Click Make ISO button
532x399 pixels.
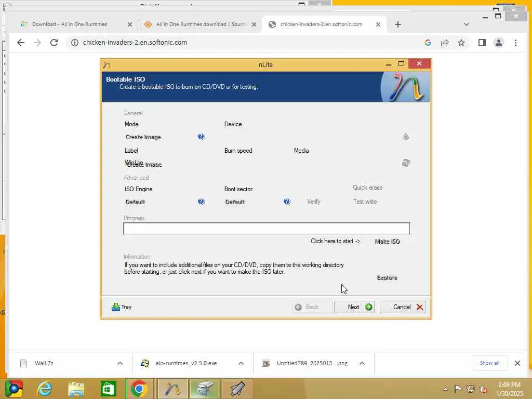tap(388, 242)
